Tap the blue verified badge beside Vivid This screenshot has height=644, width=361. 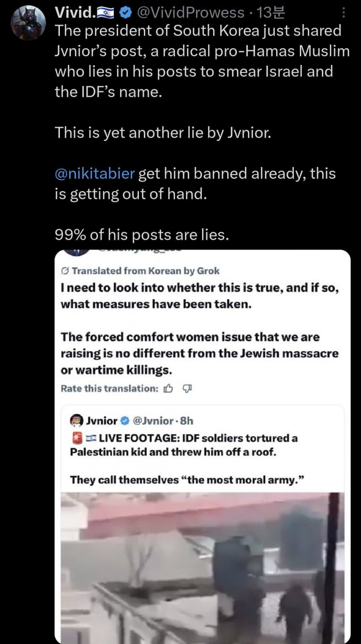124,13
